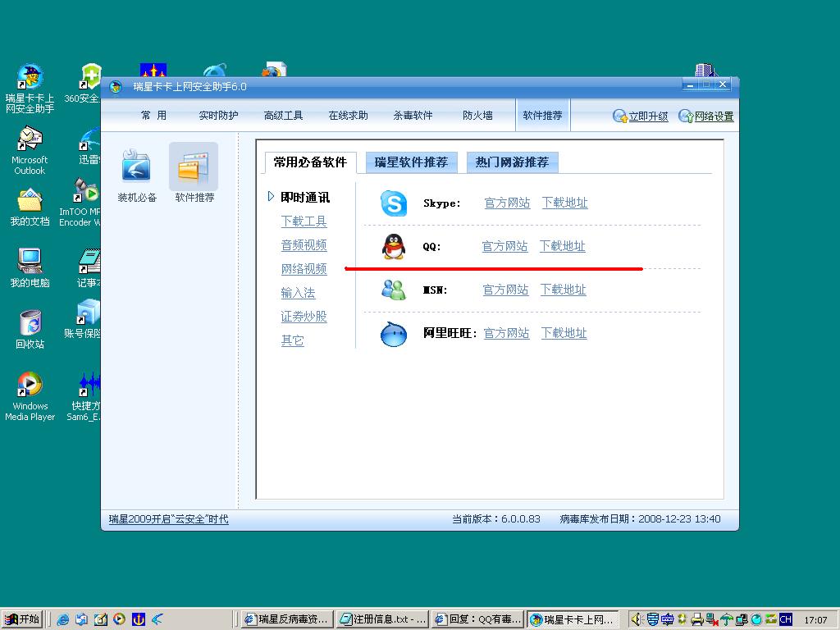
Task: Click the 网络设置 gear icon
Action: (x=686, y=116)
